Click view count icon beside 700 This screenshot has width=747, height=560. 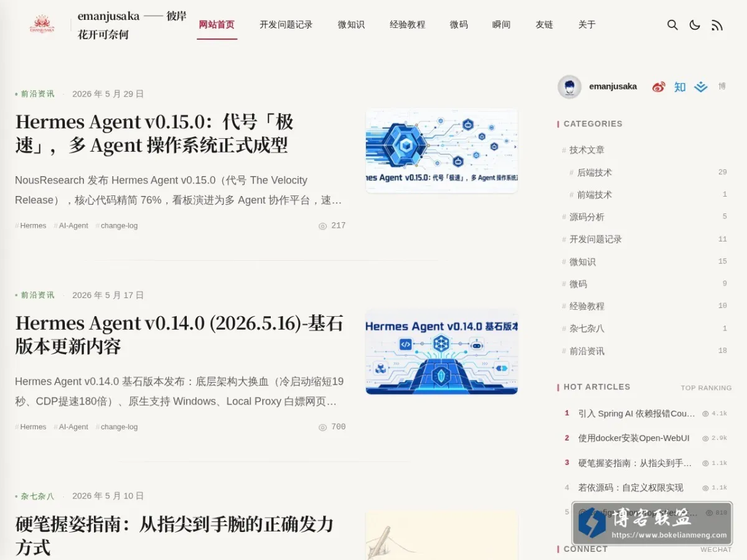pos(322,427)
